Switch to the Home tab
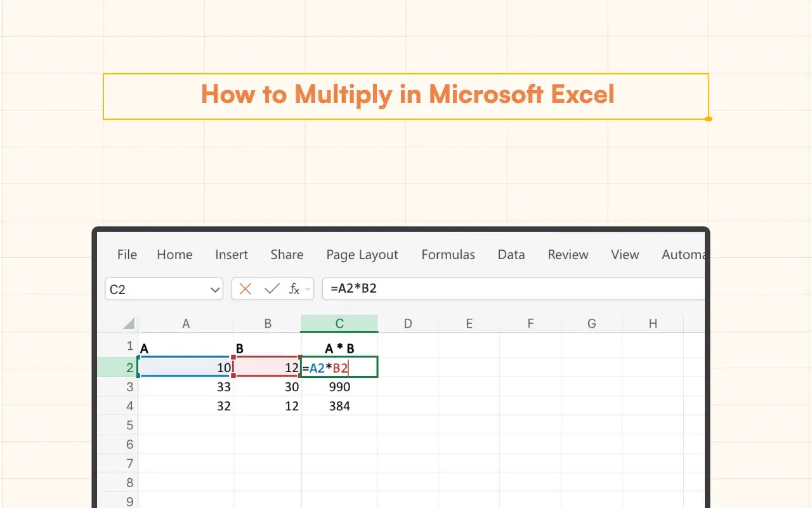The image size is (812, 508). [x=174, y=255]
